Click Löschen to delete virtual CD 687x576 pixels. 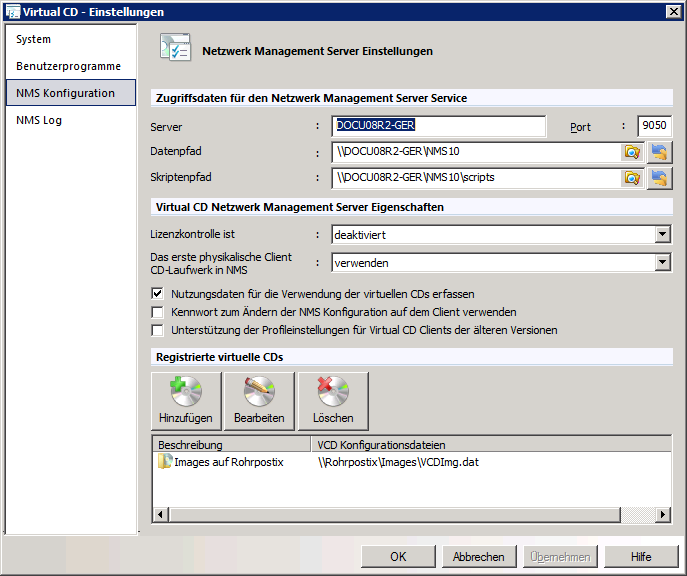click(x=333, y=401)
